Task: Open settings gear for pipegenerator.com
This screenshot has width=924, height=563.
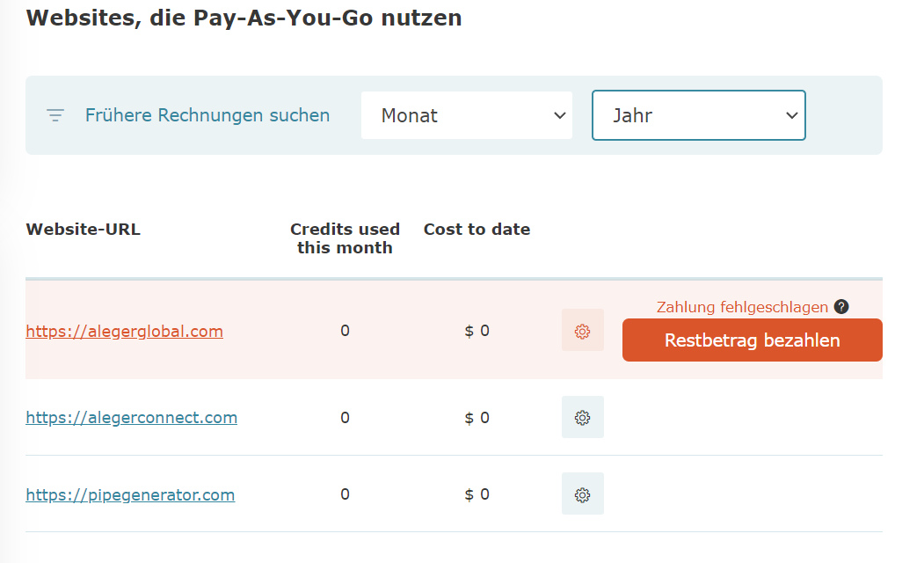Action: coord(582,494)
